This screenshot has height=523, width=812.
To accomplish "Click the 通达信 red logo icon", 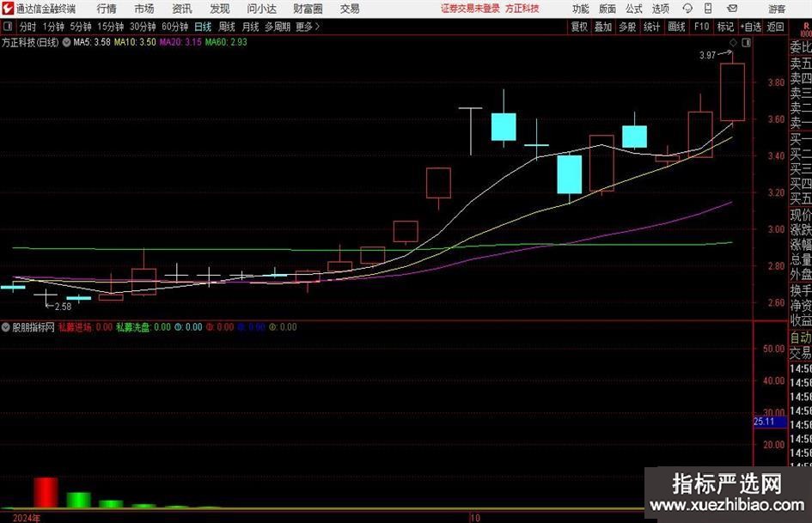I will point(7,9).
